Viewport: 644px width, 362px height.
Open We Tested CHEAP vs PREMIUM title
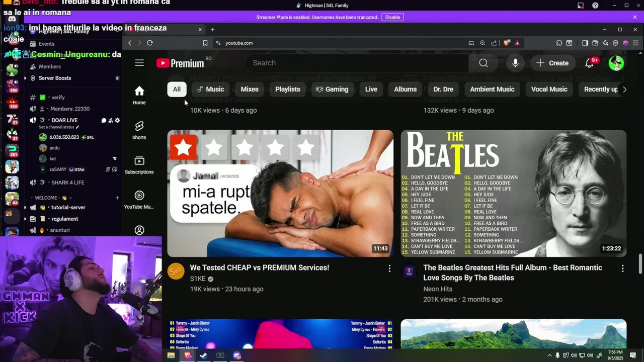coord(260,268)
